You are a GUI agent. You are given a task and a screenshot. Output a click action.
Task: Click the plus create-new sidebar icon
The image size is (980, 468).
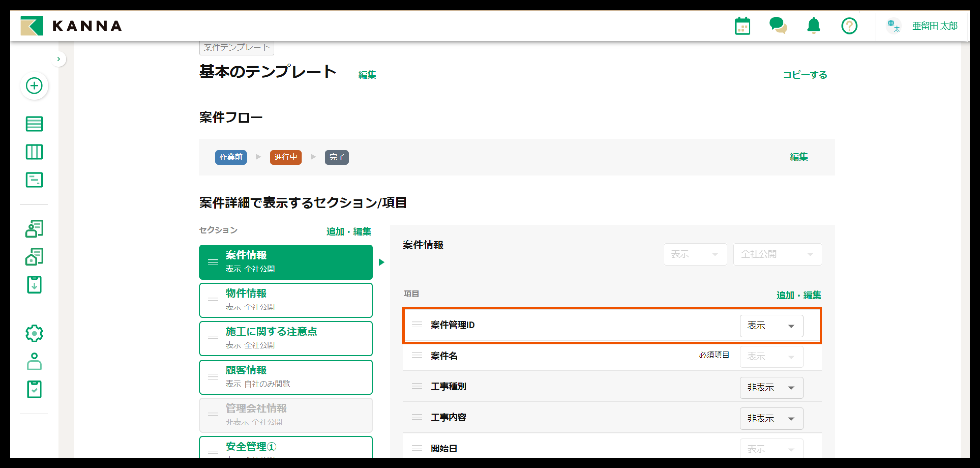[x=34, y=85]
